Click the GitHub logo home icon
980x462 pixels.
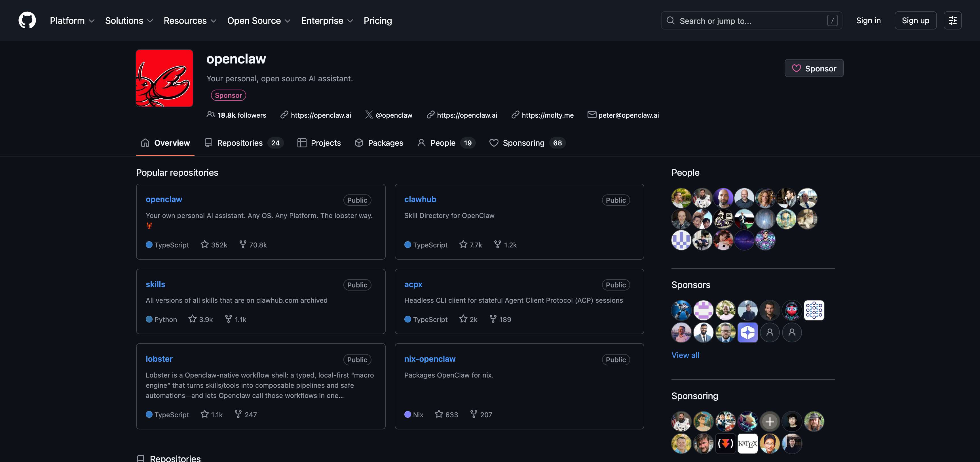(27, 20)
